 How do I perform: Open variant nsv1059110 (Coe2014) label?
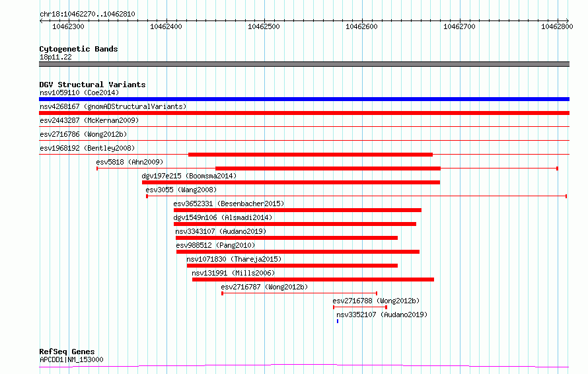pyautogui.click(x=79, y=93)
